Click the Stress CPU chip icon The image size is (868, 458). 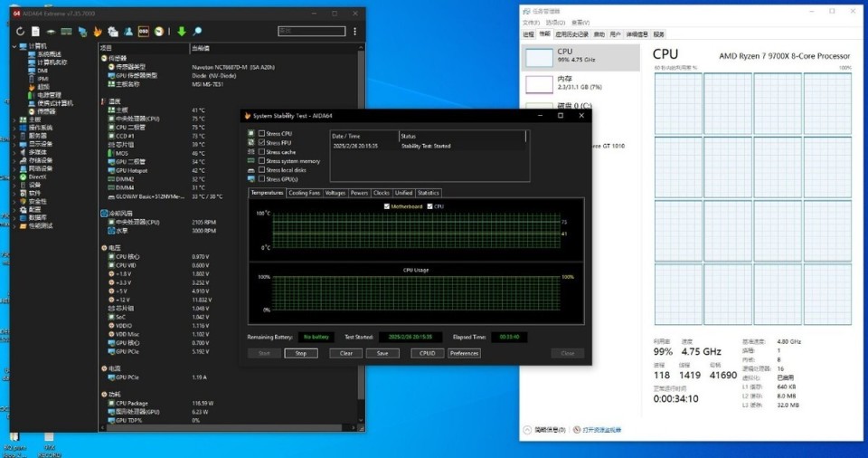(x=251, y=133)
